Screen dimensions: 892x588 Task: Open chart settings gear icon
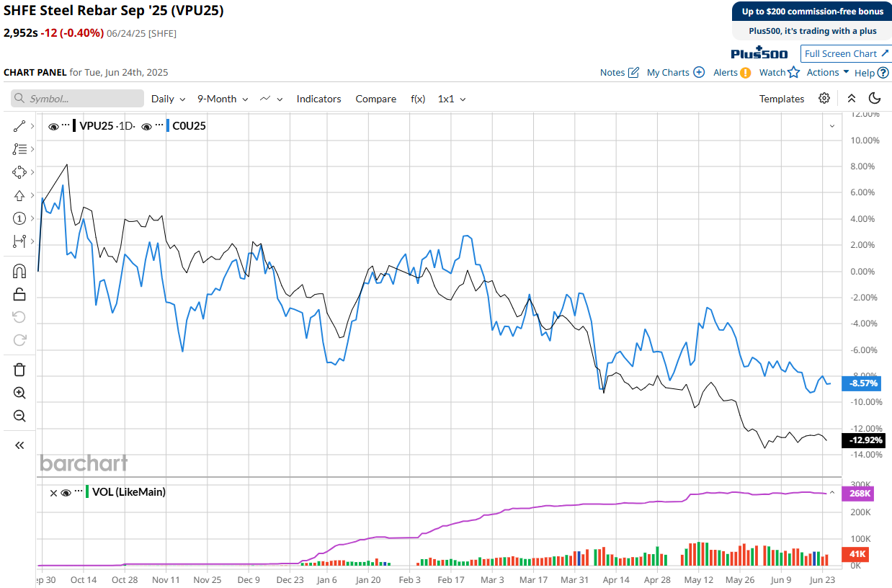pyautogui.click(x=824, y=99)
